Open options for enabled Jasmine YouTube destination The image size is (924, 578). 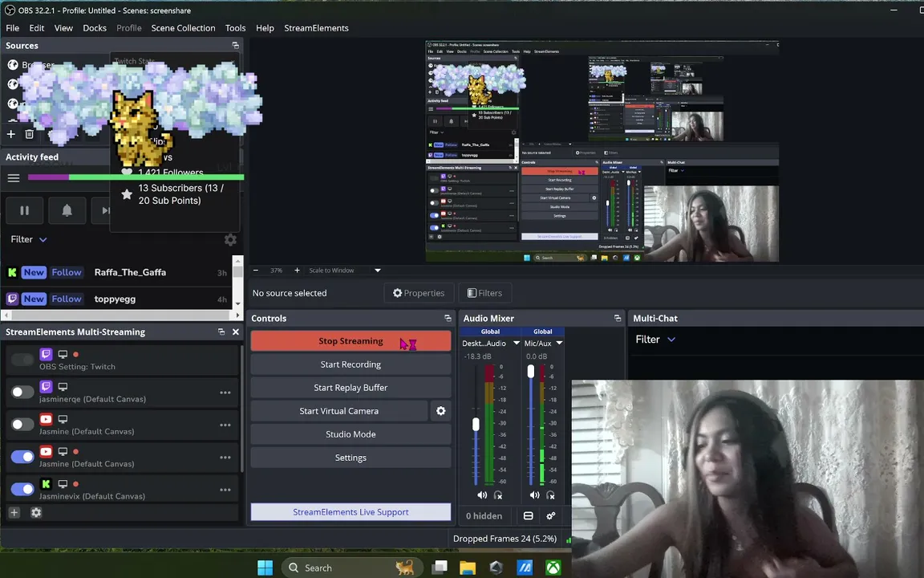(x=225, y=458)
